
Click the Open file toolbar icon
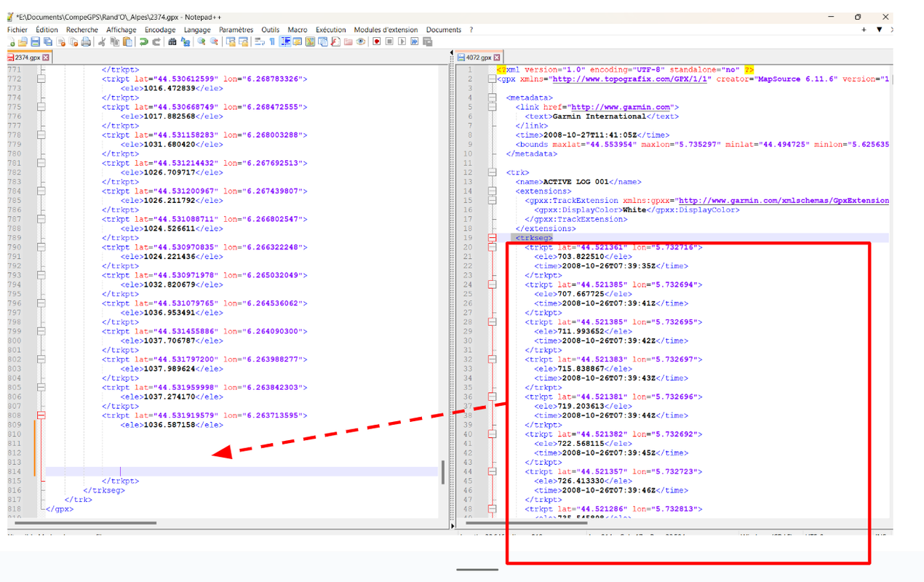(x=23, y=42)
